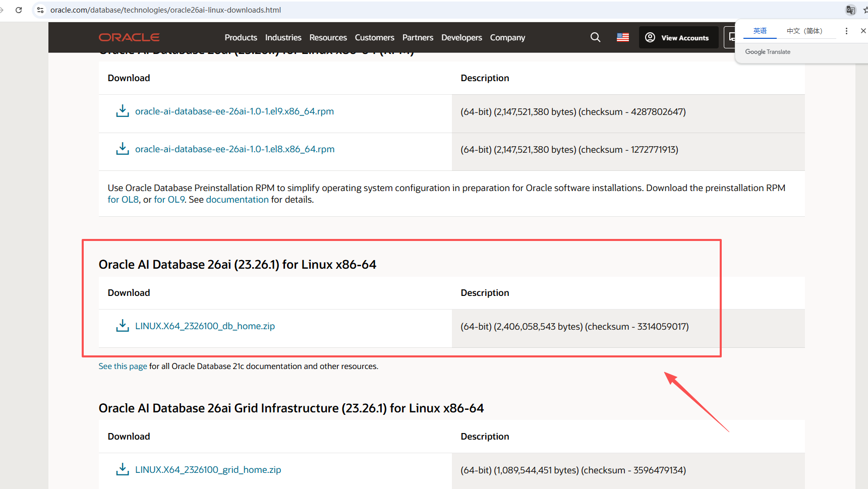Click the Google Translate icon in address bar

(850, 10)
